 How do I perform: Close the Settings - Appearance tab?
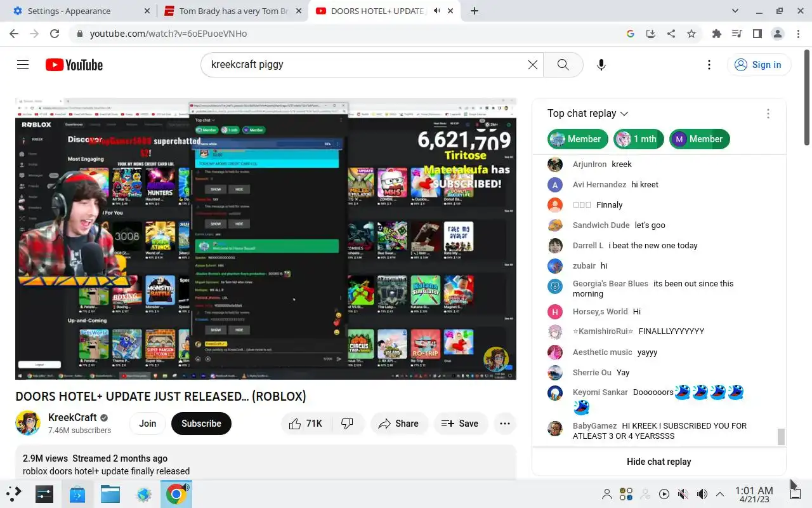pos(147,11)
